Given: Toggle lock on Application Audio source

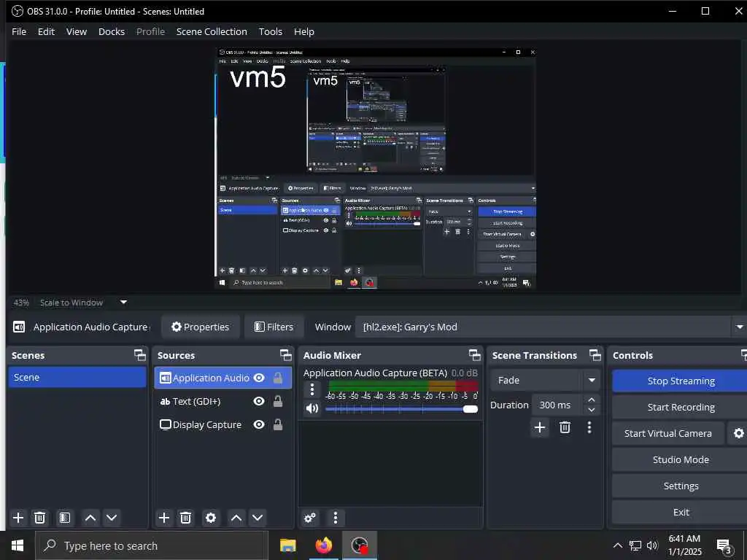Looking at the screenshot, I should pos(278,378).
